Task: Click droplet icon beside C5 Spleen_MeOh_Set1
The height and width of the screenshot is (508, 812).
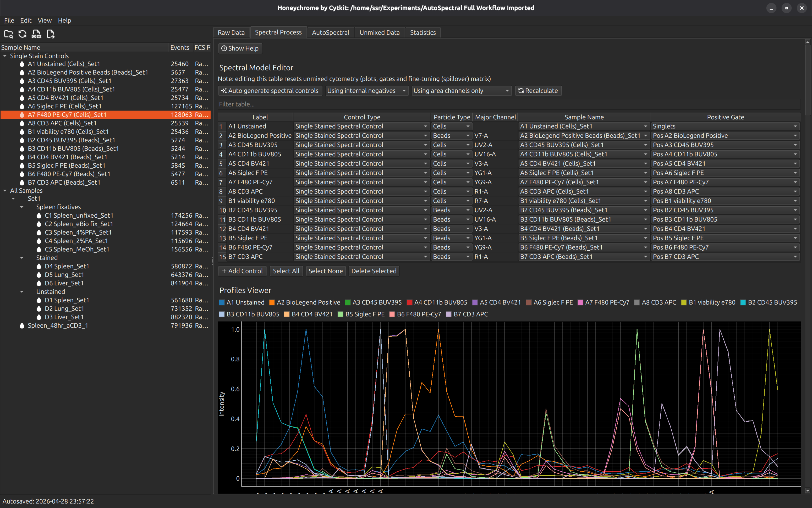Action: (39, 249)
